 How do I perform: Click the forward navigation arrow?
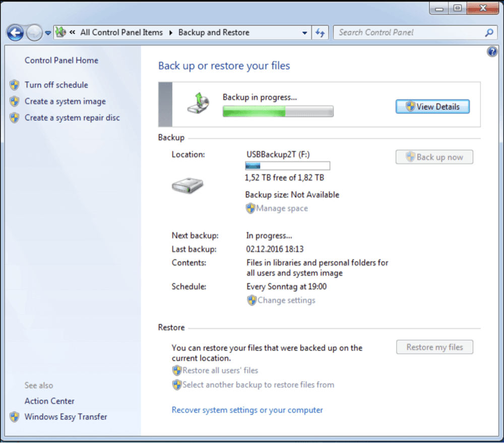click(x=34, y=32)
